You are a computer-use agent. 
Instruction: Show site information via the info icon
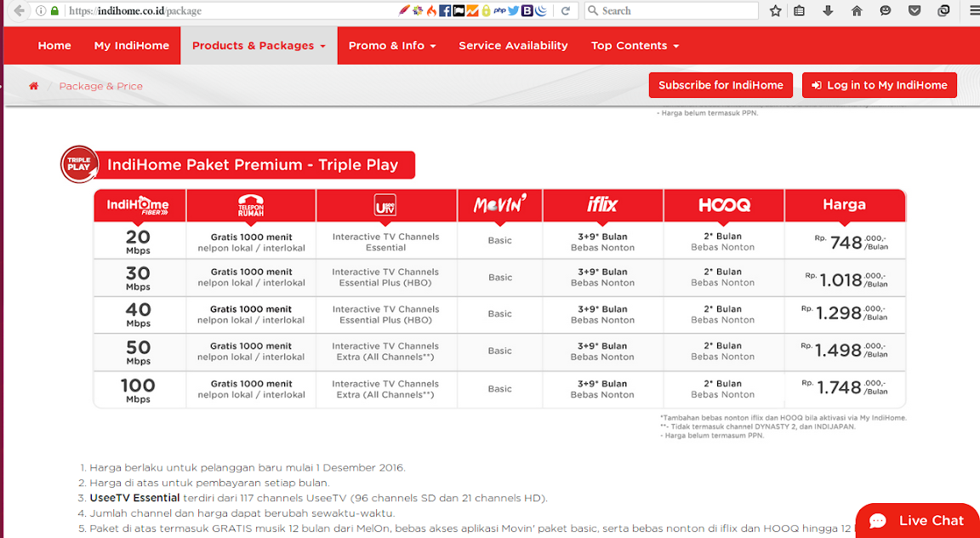pyautogui.click(x=41, y=10)
